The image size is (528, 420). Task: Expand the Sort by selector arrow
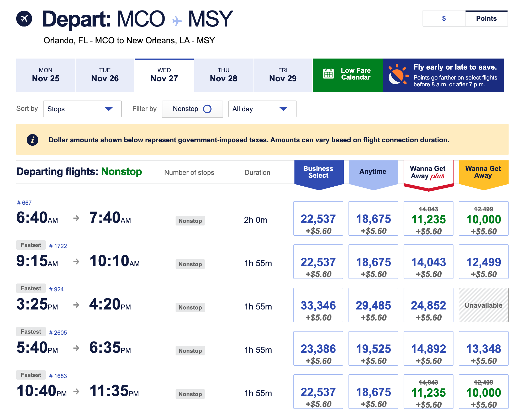click(109, 109)
